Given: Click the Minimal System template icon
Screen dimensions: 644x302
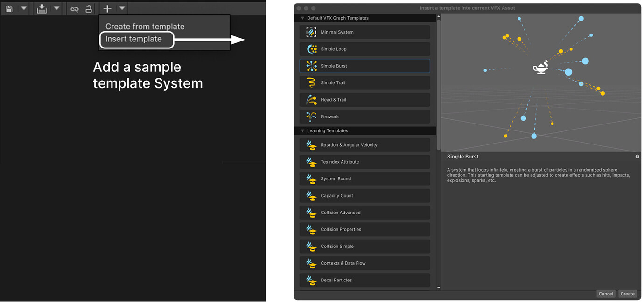Looking at the screenshot, I should [x=311, y=32].
